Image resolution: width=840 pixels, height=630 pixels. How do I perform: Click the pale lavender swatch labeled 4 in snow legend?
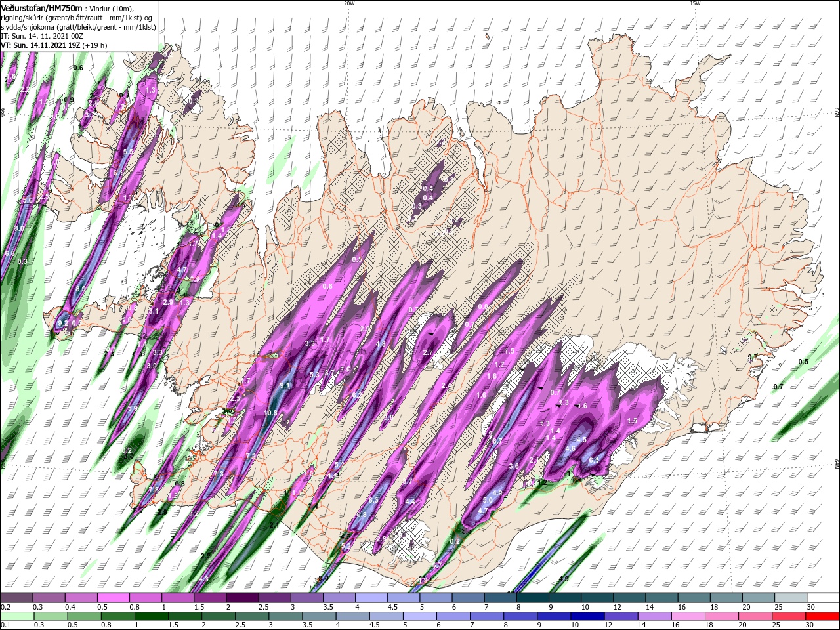[371, 598]
